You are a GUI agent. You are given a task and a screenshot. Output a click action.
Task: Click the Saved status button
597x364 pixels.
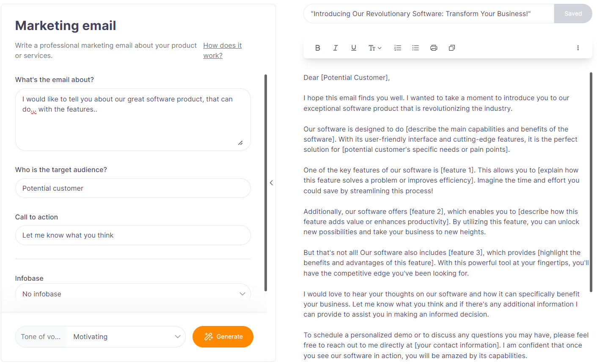point(573,13)
